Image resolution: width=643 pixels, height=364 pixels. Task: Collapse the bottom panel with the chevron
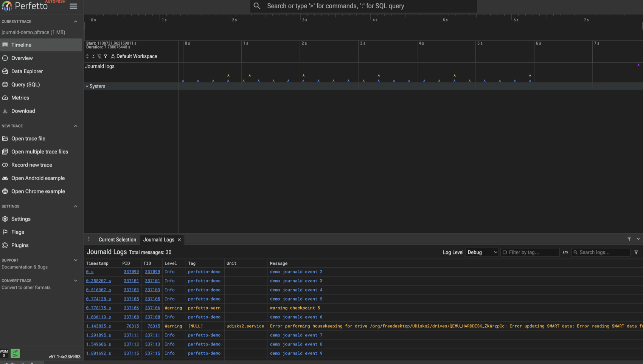tap(638, 239)
